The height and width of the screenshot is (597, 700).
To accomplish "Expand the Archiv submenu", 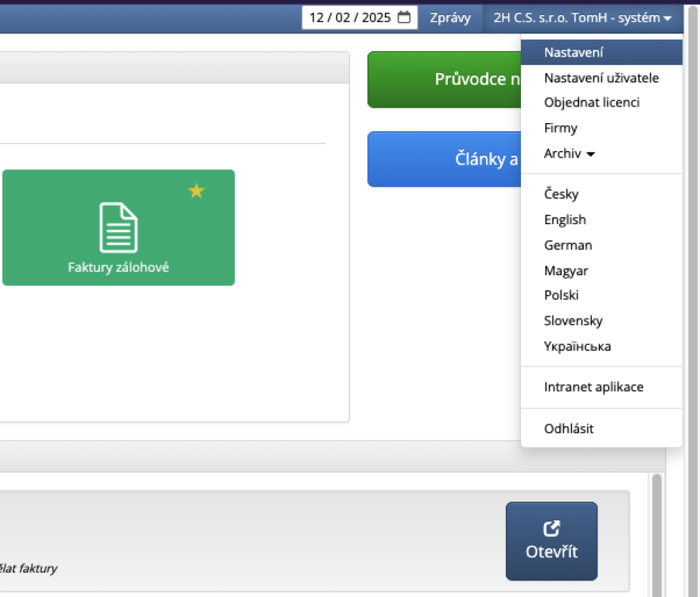I will 569,154.
